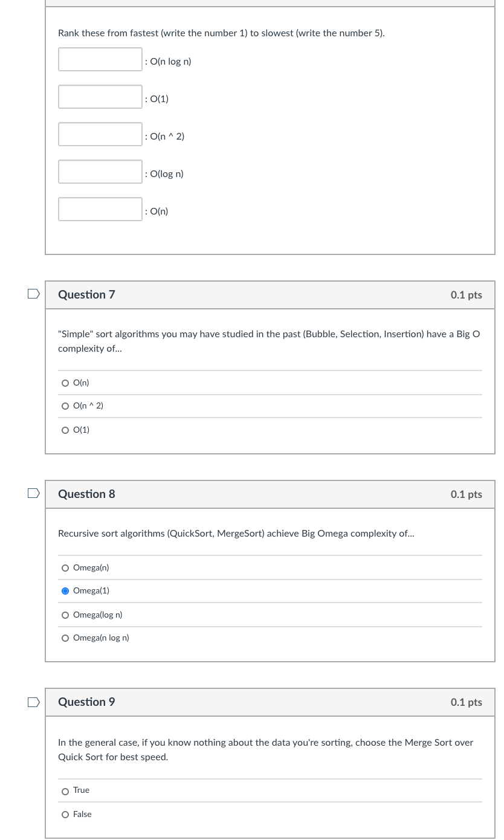Select the O(n) option in Question 7
This screenshot has width=504, height=840.
[65, 383]
